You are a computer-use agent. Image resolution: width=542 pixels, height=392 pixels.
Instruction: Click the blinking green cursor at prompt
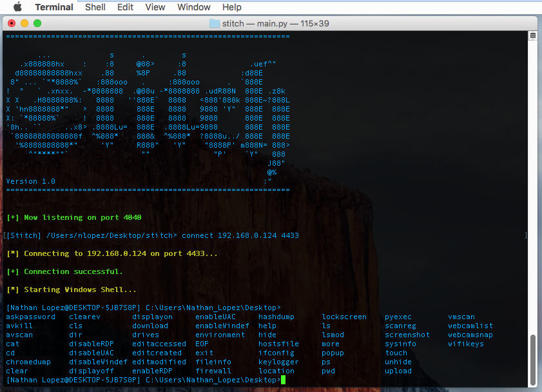283,380
